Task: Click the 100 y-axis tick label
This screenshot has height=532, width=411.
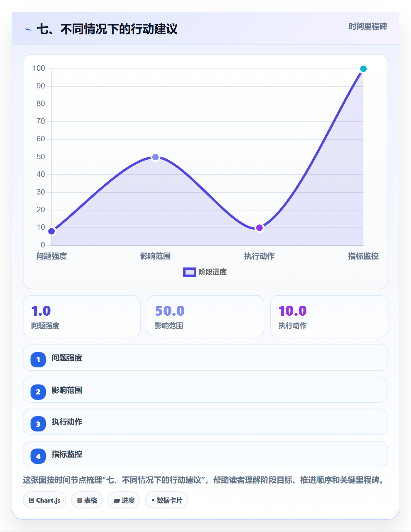Action: [x=39, y=68]
